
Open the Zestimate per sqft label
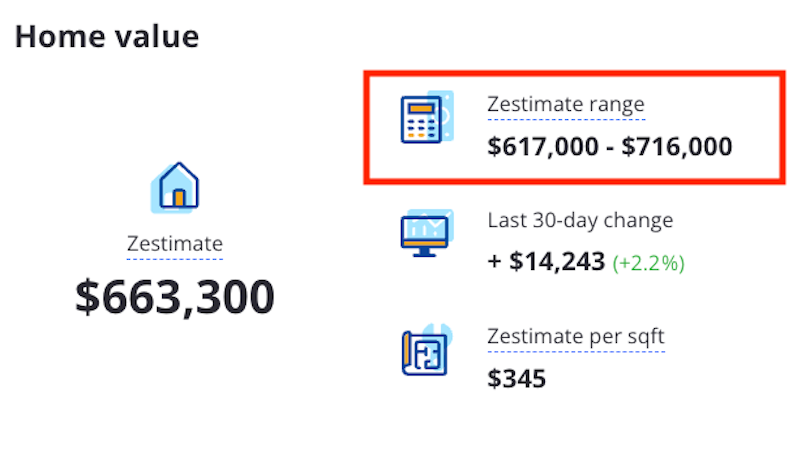pyautogui.click(x=575, y=336)
